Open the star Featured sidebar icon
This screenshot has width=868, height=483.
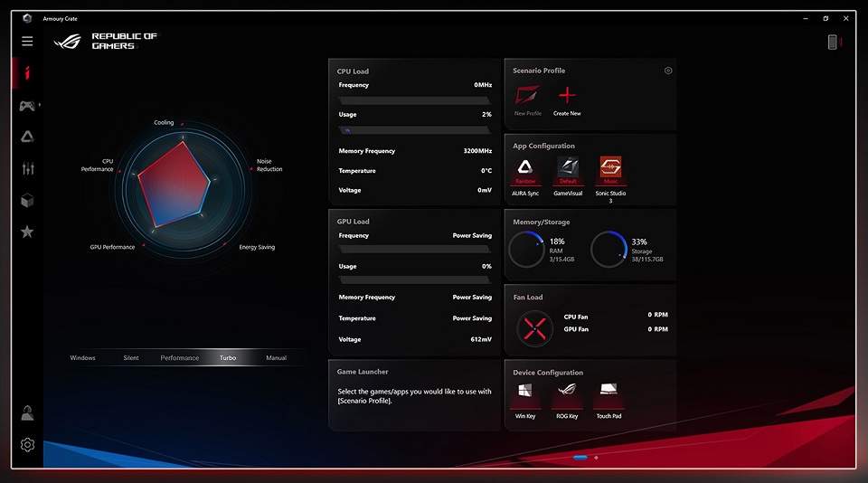click(27, 232)
